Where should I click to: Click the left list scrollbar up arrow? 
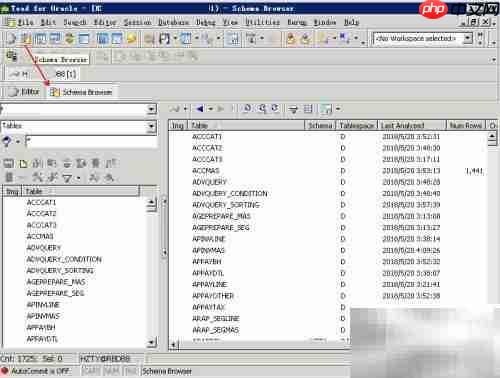(151, 203)
